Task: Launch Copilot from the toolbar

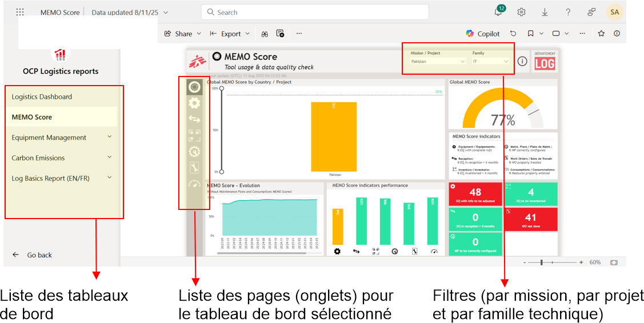Action: (x=482, y=34)
